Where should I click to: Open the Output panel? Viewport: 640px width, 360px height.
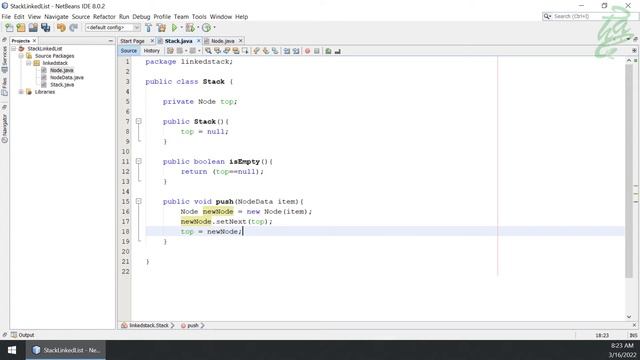(x=23, y=335)
